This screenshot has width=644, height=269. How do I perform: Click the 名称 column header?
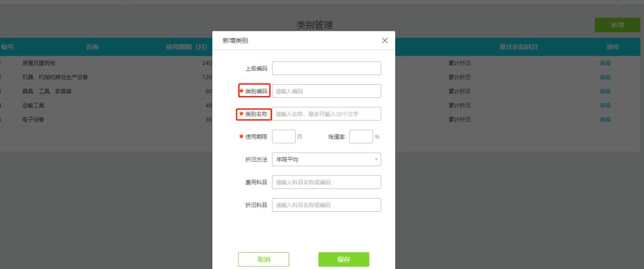[92, 47]
